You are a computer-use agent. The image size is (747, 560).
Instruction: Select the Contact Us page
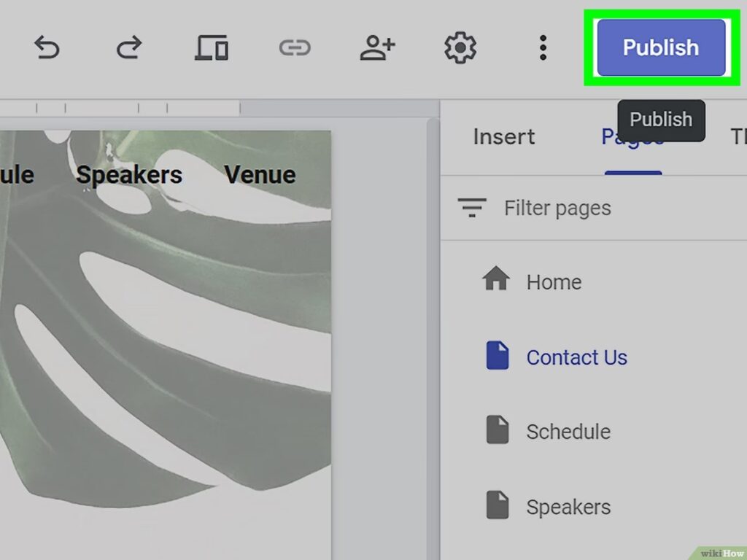[x=576, y=357]
